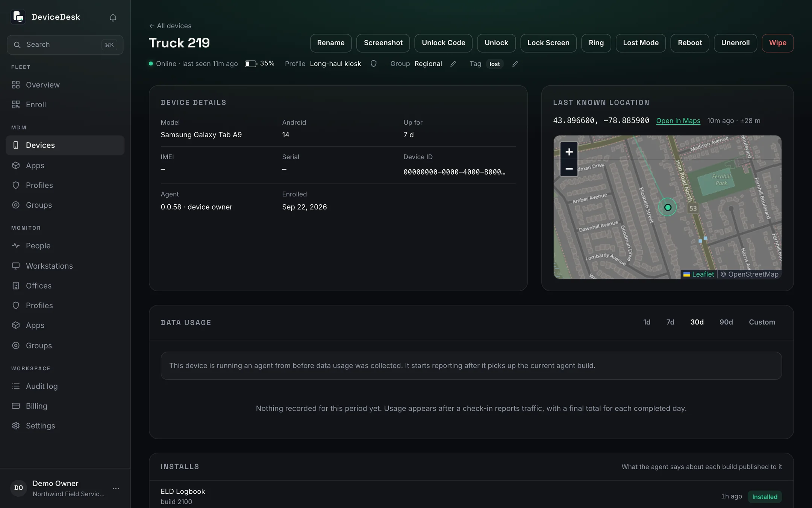The image size is (812, 508).
Task: Choose the Custom data usage range
Action: pyautogui.click(x=762, y=322)
